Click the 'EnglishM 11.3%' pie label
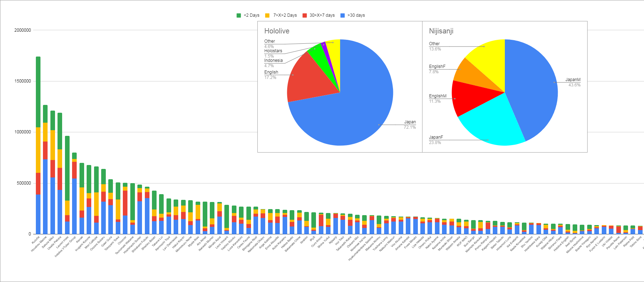The image size is (644, 282). point(438,99)
